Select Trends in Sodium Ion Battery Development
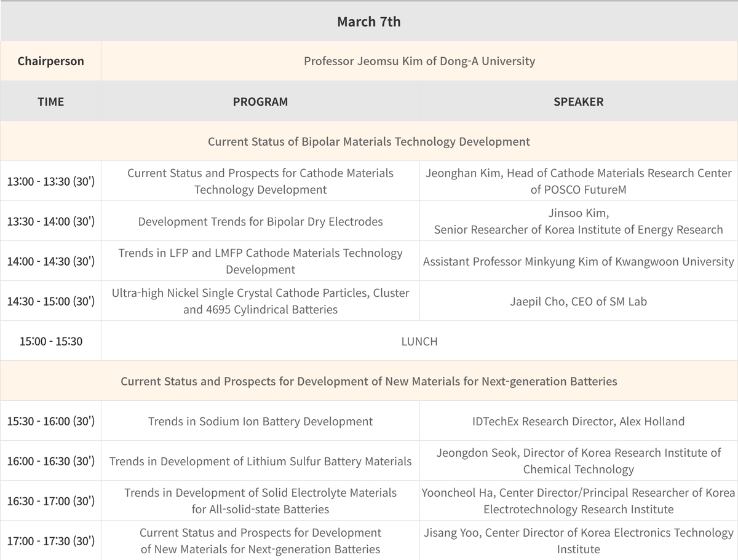738x560 pixels. tap(260, 421)
